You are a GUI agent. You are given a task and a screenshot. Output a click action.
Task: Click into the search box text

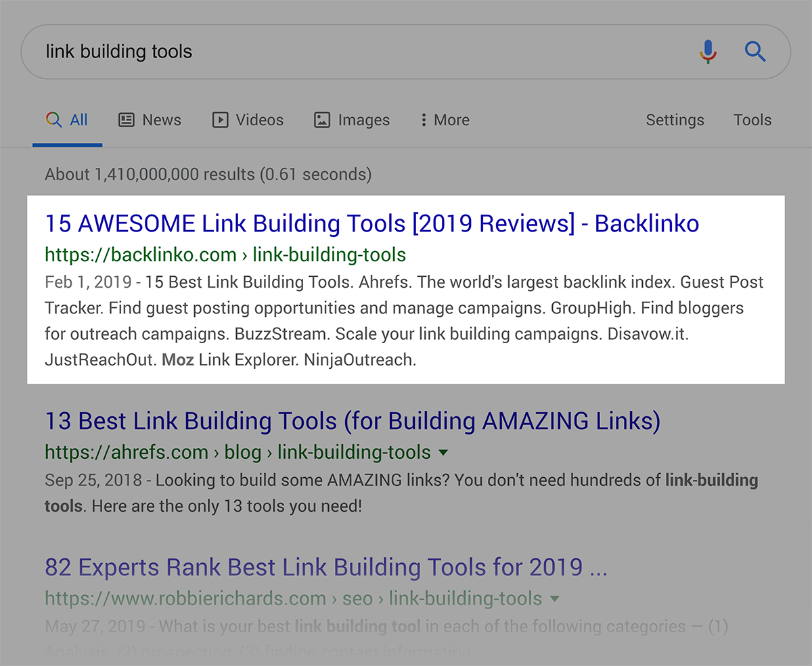pos(119,51)
